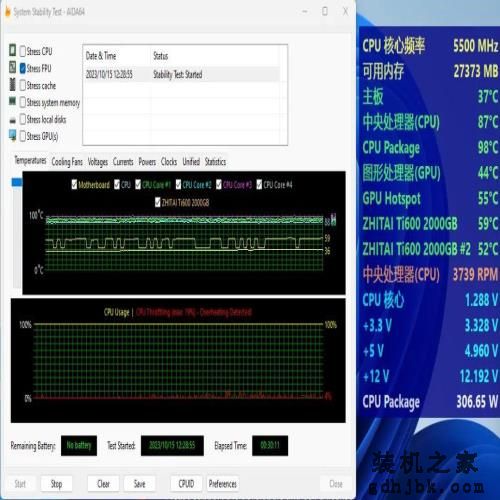Toggle the Motherboard graph checkbox
This screenshot has width=500, height=500.
74,184
